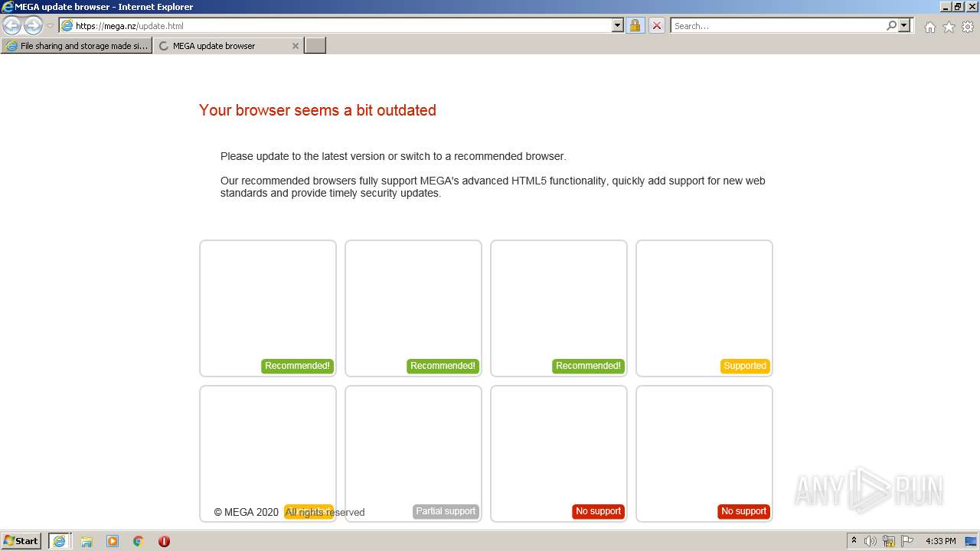
Task: Click the network tray icon
Action: pyautogui.click(x=889, y=541)
